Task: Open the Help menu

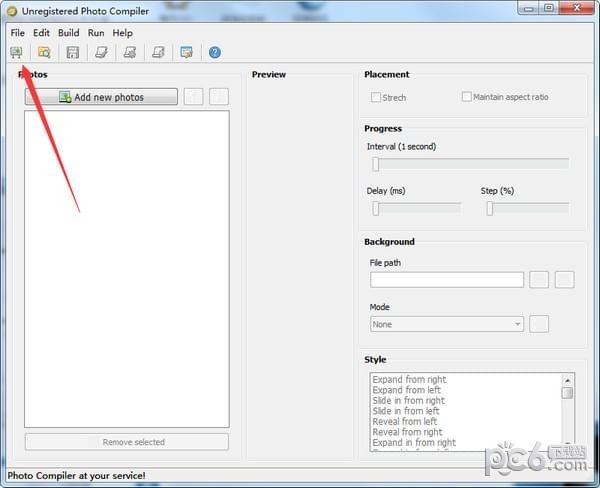Action: tap(122, 33)
